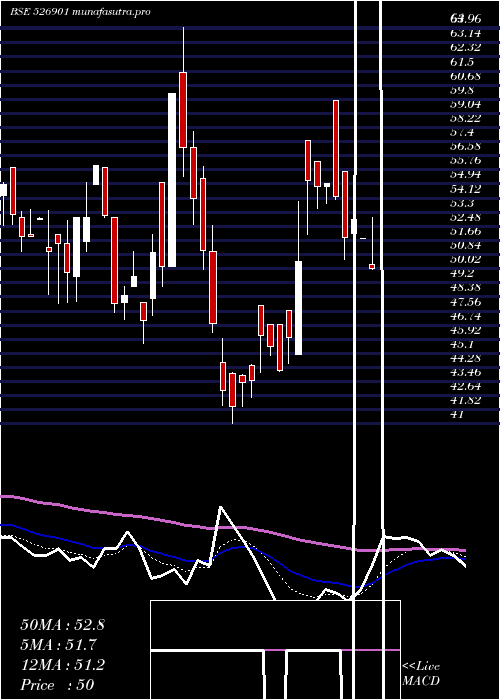This screenshot has width=500, height=700.
Task: Click the 58.22 price axis label
Action: coord(465,118)
